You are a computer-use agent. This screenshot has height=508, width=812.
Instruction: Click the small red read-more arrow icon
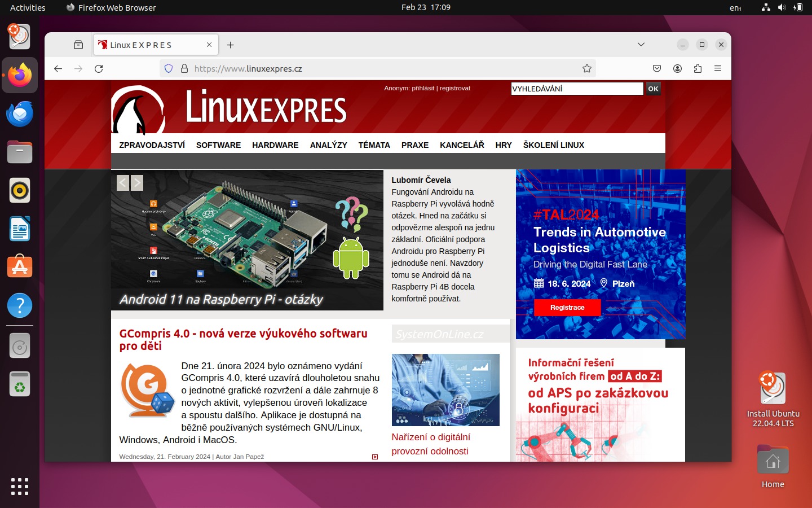(x=375, y=457)
